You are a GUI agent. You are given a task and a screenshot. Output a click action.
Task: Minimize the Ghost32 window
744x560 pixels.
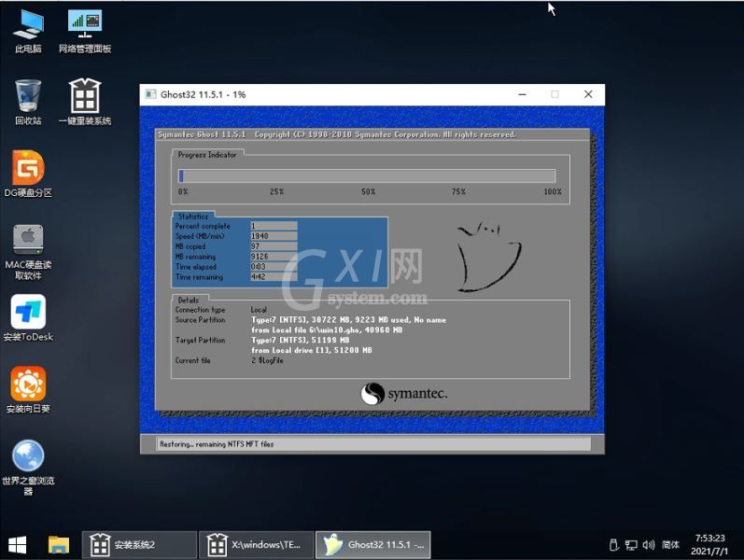tap(523, 94)
